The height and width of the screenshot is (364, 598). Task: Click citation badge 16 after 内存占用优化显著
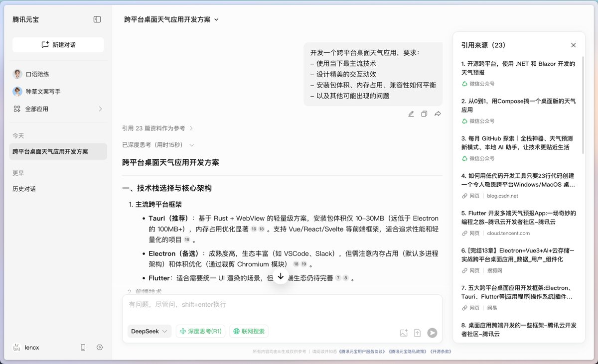click(x=254, y=230)
